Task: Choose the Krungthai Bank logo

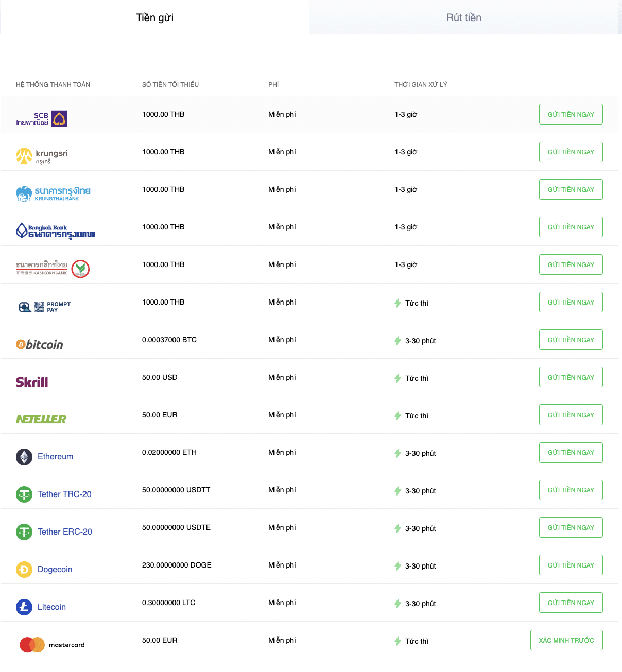Action: click(53, 194)
